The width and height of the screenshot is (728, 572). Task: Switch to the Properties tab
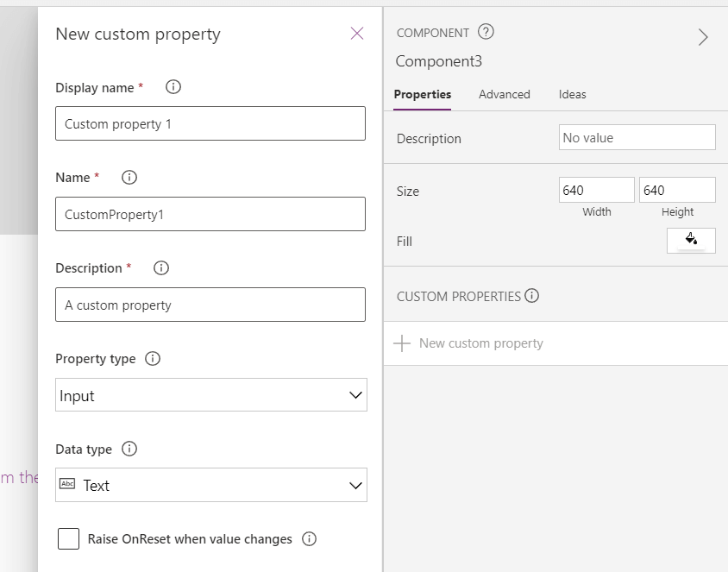423,94
